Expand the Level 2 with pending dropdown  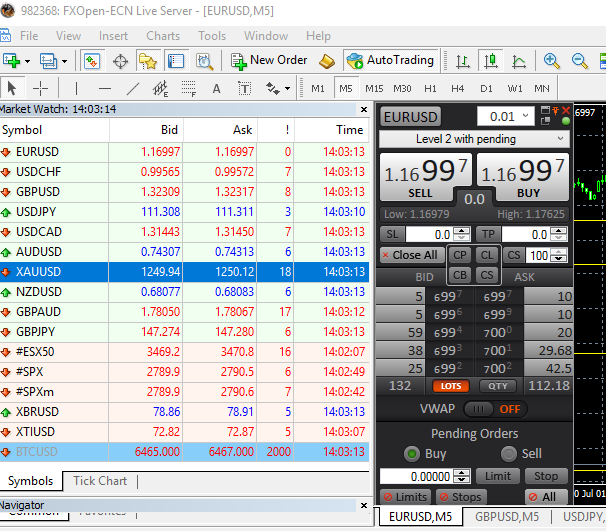click(x=559, y=139)
